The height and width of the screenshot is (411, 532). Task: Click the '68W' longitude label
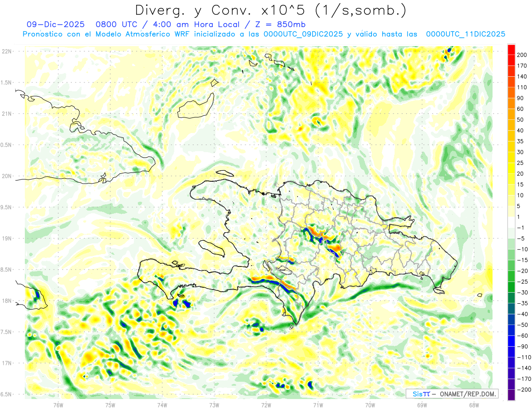click(x=474, y=405)
